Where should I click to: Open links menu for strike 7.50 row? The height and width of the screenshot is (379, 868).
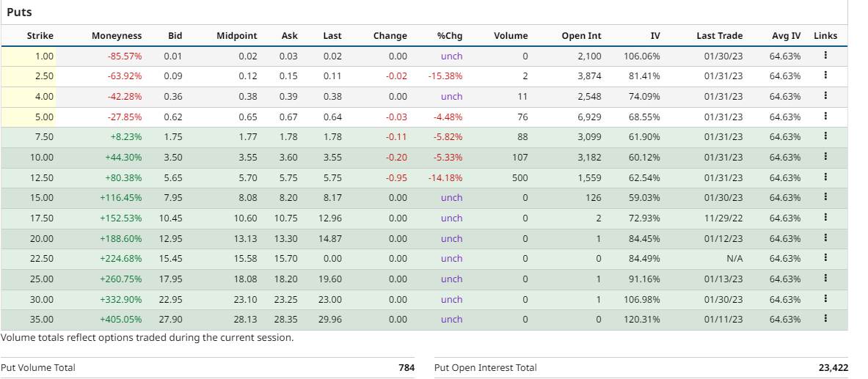825,136
